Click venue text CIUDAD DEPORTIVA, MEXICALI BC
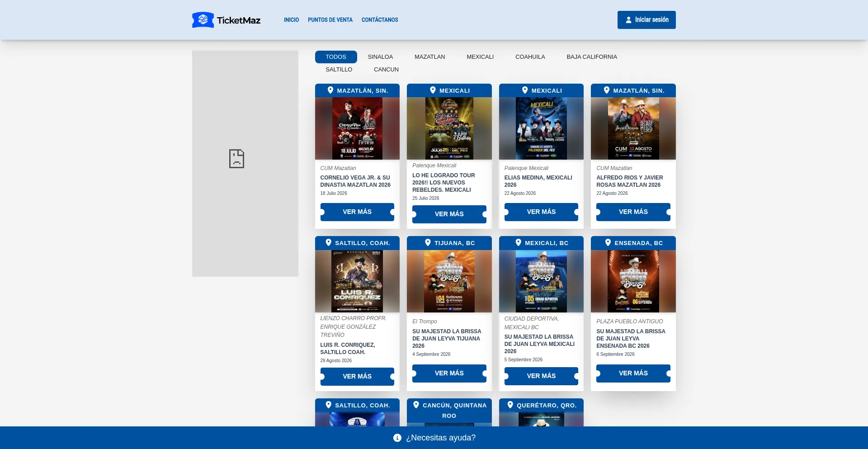This screenshot has width=868, height=449. click(532, 323)
